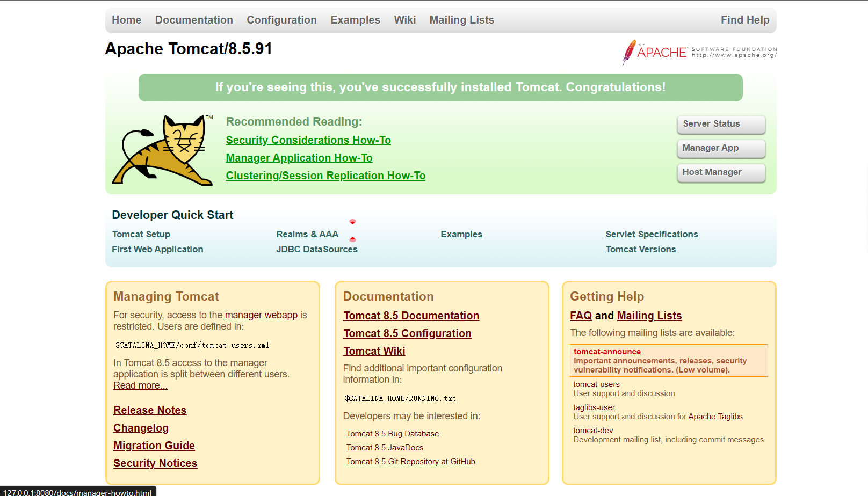Image resolution: width=868 pixels, height=496 pixels.
Task: Open Servlet Specifications link
Action: (652, 234)
